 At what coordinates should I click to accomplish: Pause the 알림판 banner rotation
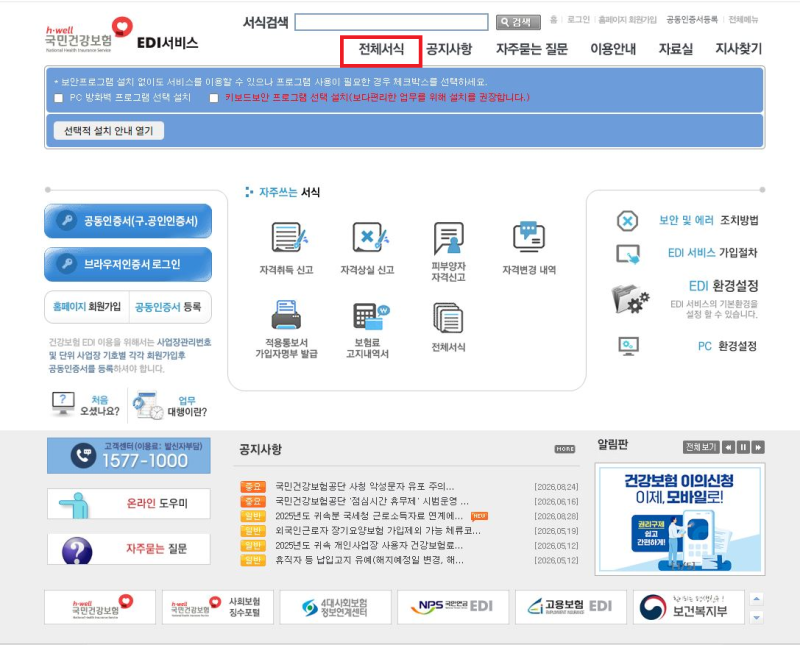[x=743, y=448]
